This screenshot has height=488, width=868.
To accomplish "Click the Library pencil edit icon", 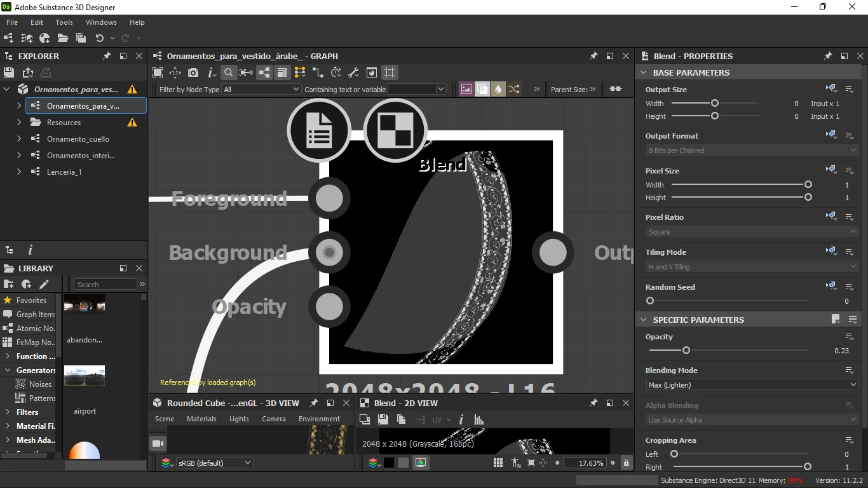I will (44, 284).
